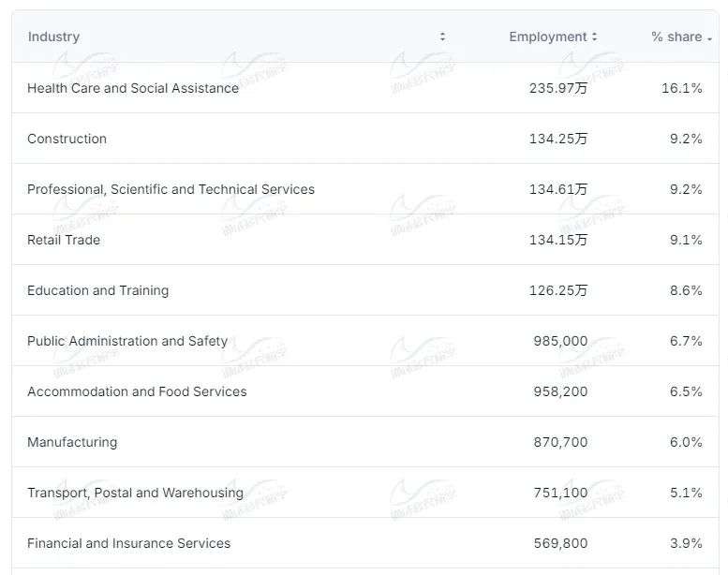Click the Manufacturing row label
This screenshot has height=575, width=728.
pos(72,442)
